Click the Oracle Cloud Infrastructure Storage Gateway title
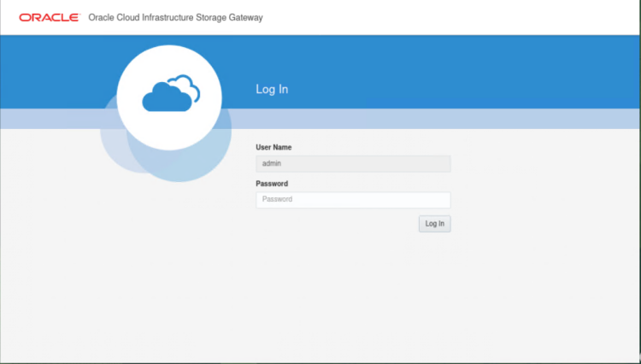The height and width of the screenshot is (364, 641). [x=175, y=17]
